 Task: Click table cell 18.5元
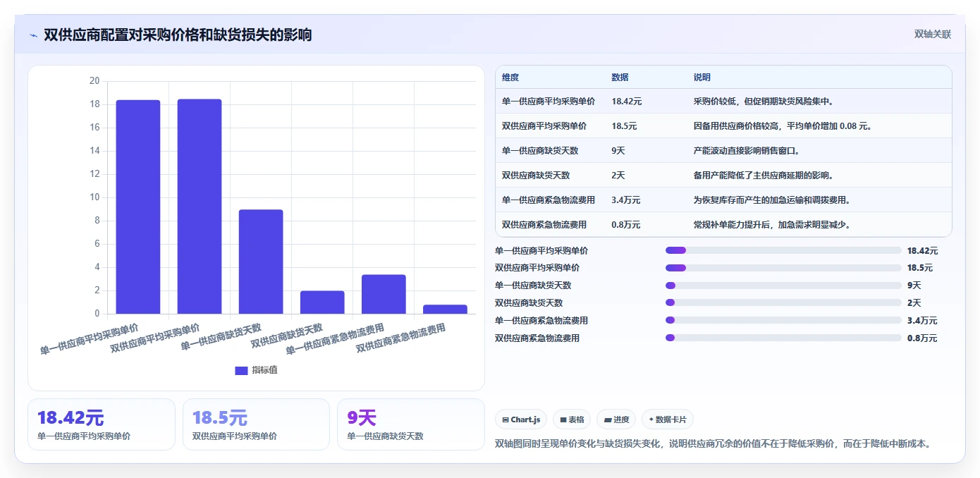pyautogui.click(x=625, y=126)
